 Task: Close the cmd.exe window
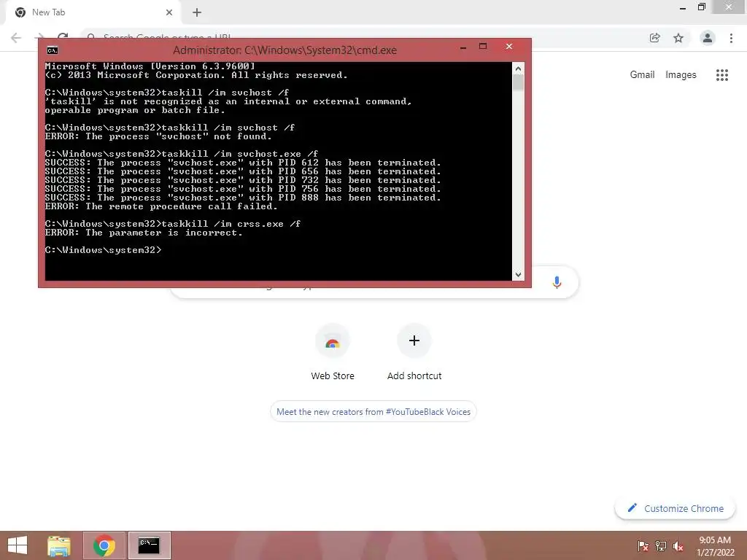[x=508, y=46]
